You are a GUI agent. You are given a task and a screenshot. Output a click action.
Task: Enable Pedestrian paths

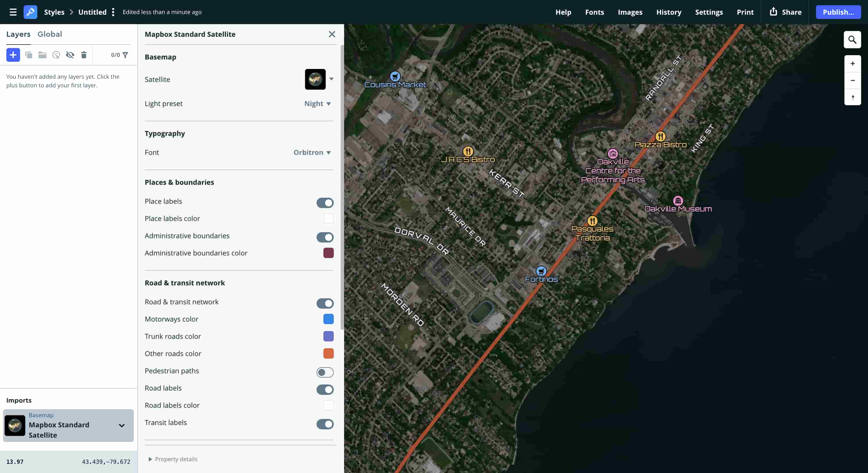coord(325,372)
